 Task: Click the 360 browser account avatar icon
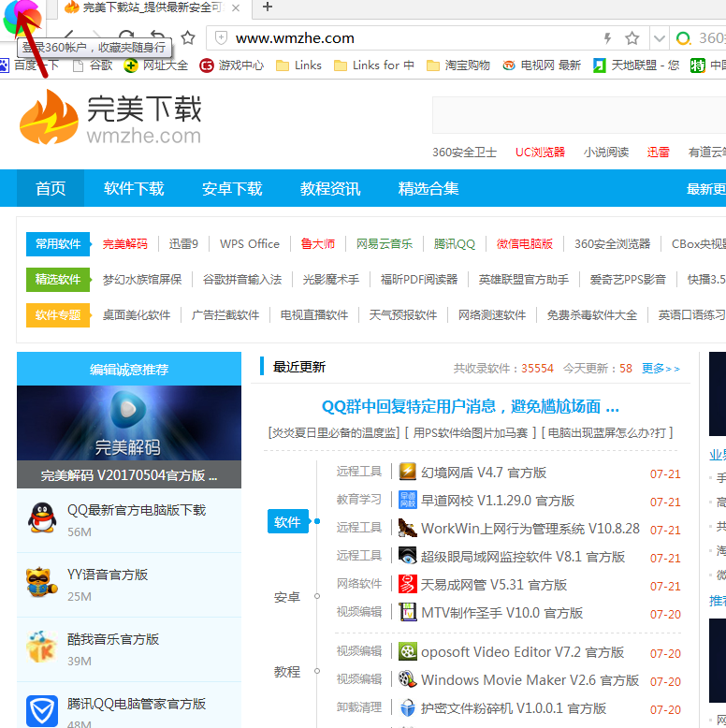click(x=22, y=18)
